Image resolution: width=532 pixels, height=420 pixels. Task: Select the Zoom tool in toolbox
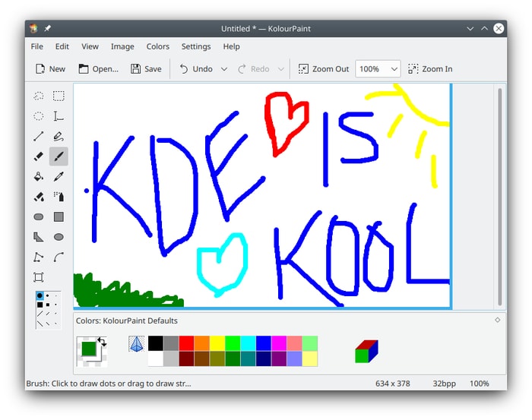(x=39, y=277)
